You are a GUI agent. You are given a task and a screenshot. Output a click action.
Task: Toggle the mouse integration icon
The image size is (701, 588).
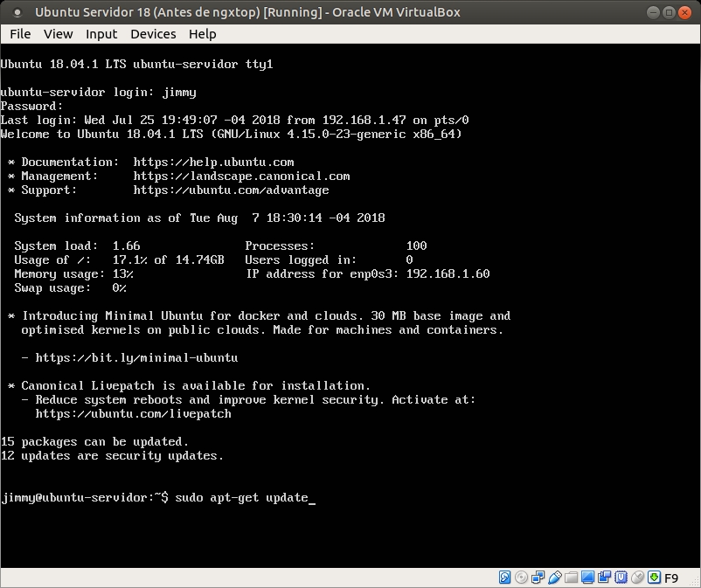637,578
